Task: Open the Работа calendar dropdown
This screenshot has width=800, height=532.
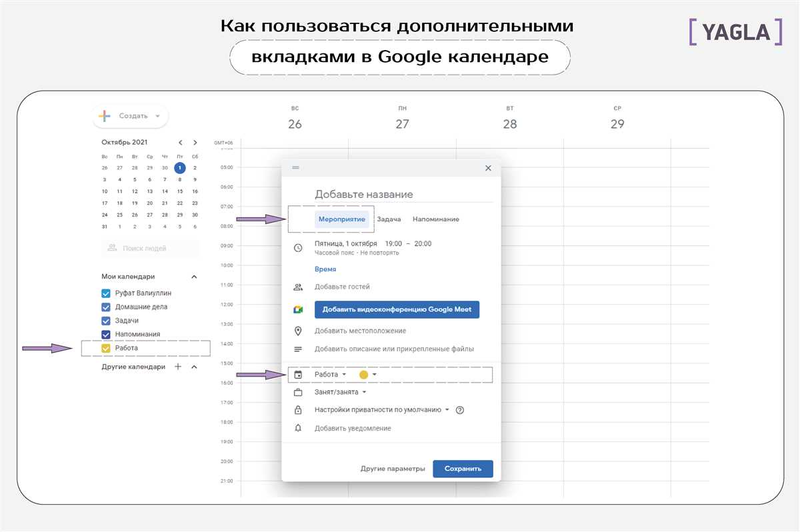Action: point(331,375)
